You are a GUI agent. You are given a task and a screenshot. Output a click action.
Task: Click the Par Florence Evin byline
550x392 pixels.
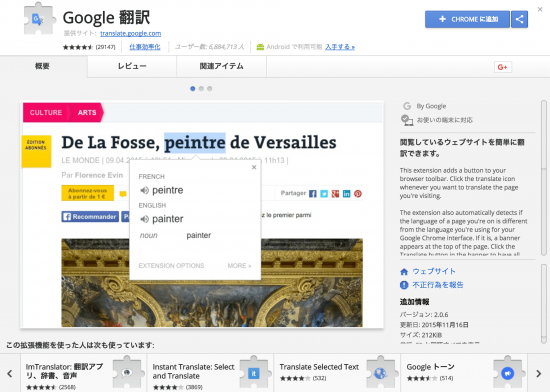point(92,175)
